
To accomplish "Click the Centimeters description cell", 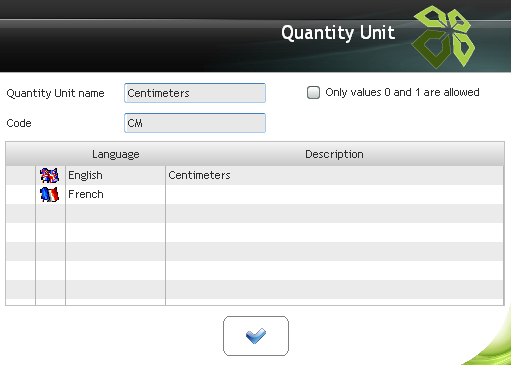I will pos(334,175).
